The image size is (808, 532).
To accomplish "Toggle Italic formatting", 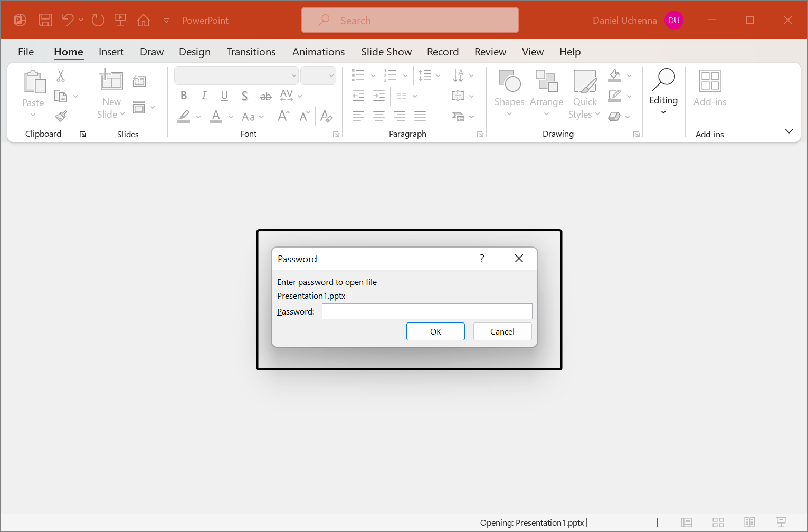I will 204,96.
